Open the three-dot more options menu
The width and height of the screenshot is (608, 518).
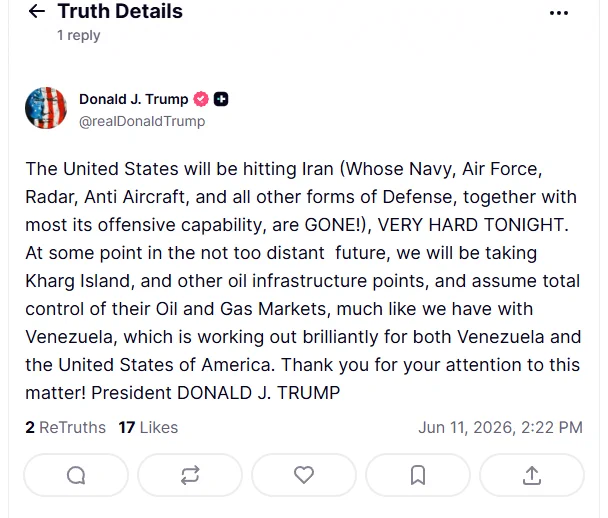click(559, 13)
